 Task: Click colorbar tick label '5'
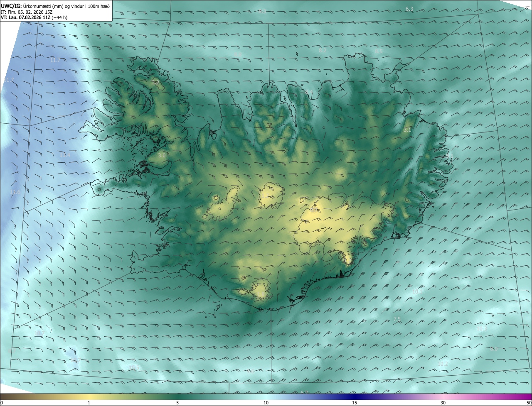(177, 403)
